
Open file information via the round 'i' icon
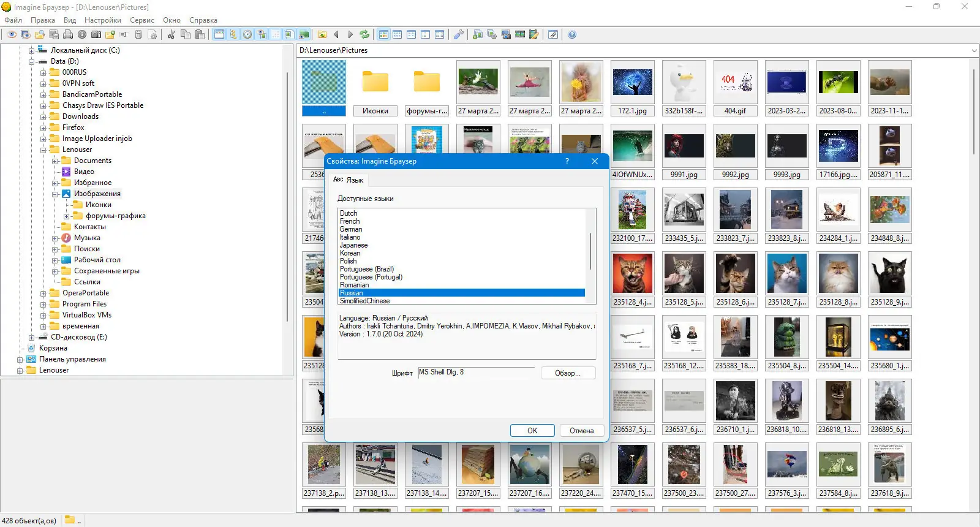[82, 35]
